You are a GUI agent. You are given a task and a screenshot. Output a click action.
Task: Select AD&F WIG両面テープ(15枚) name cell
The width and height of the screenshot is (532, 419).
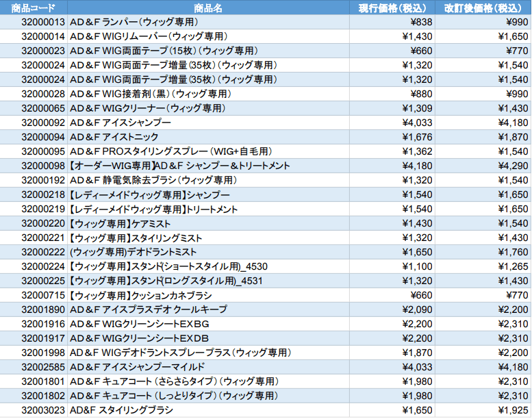pos(208,51)
